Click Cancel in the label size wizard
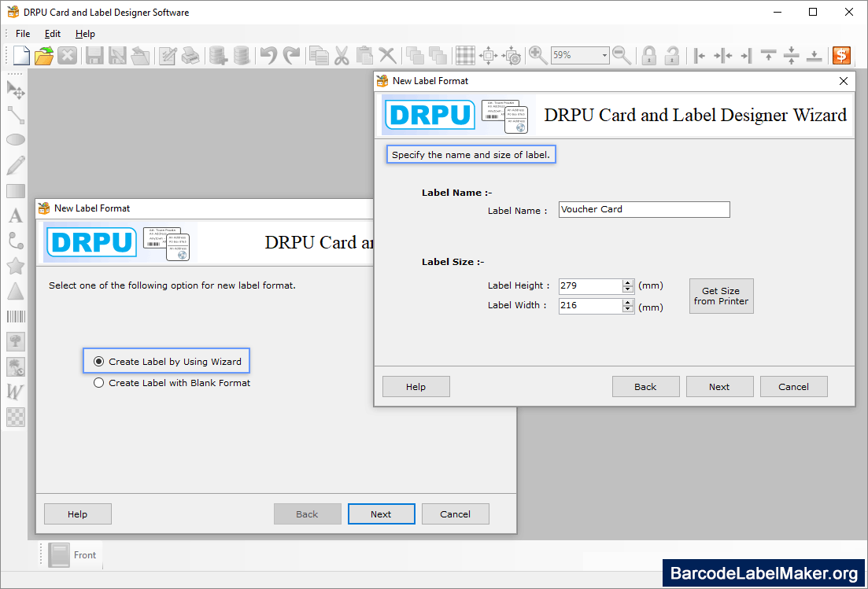Viewport: 868px width, 589px height. [x=794, y=387]
